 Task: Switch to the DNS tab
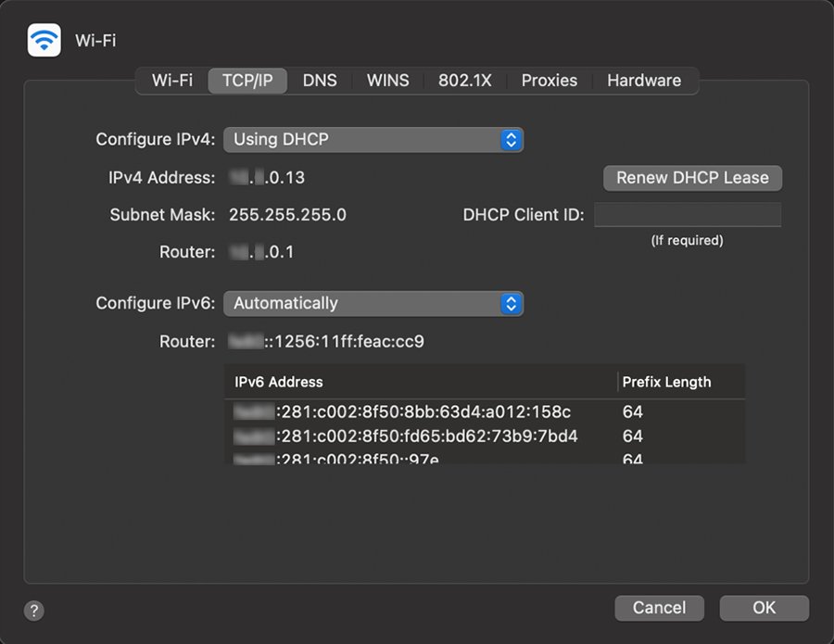point(320,81)
